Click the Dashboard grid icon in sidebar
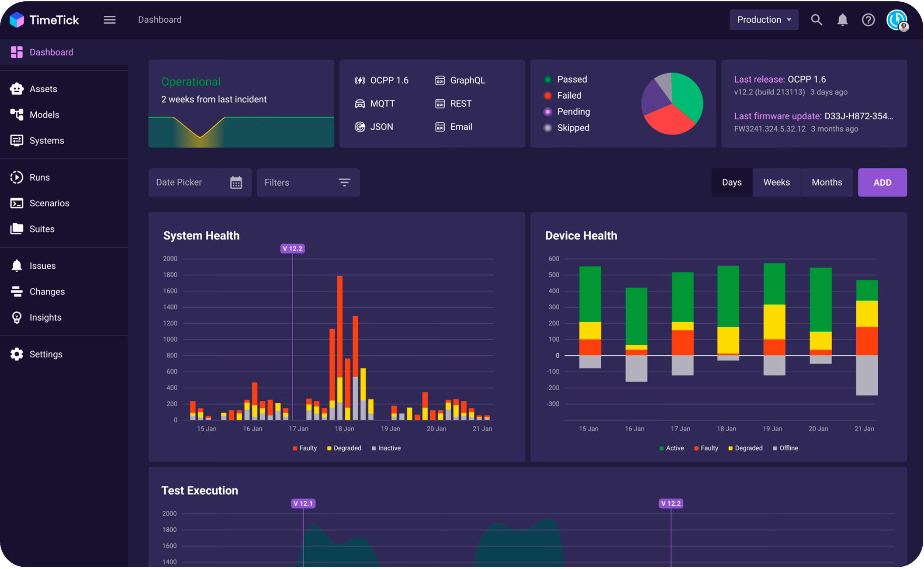Screen dimensions: 924x569 [17, 52]
